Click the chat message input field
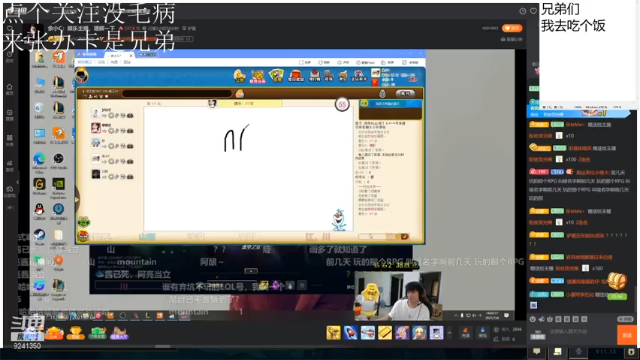This screenshot has height=360, width=640. point(581,332)
